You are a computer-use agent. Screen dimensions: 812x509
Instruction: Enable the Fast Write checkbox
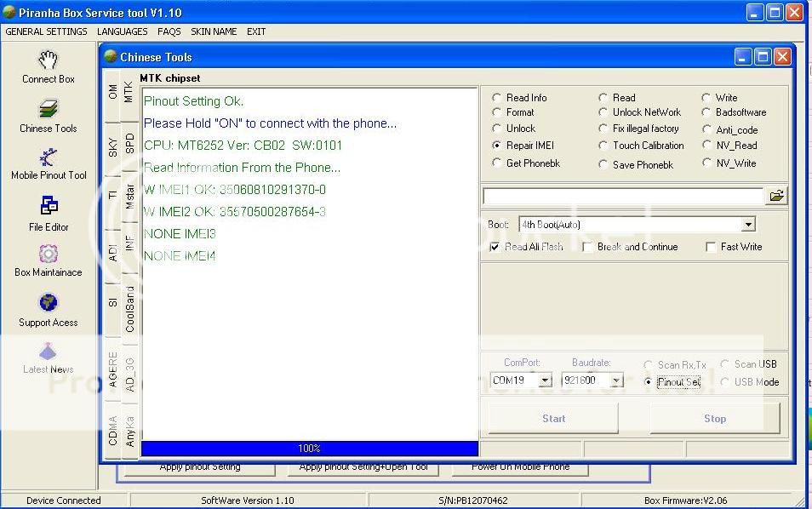(711, 247)
